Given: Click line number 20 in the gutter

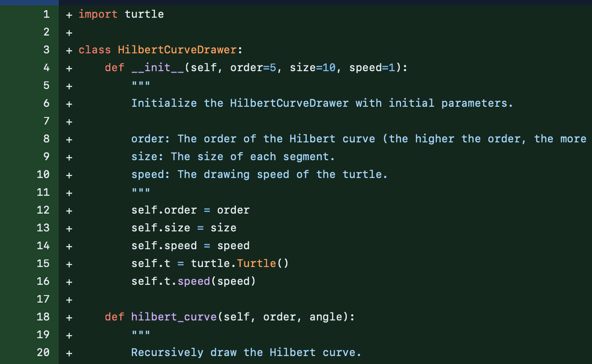Looking at the screenshot, I should pyautogui.click(x=43, y=352).
